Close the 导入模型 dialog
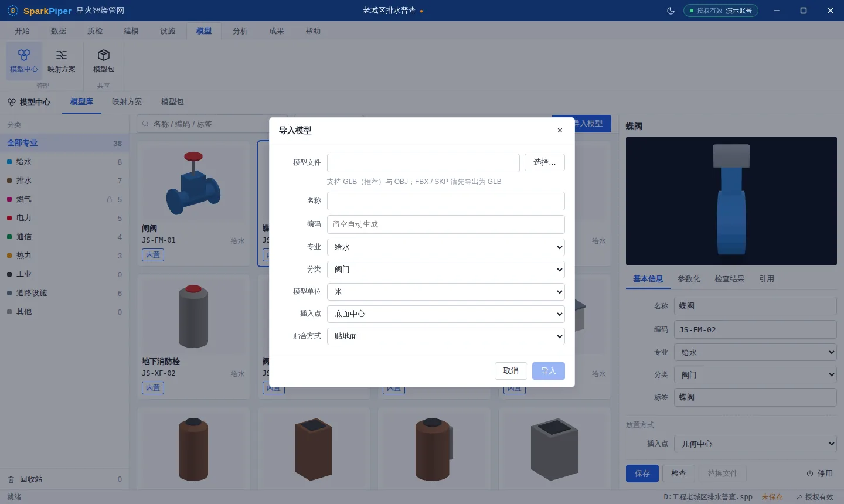 (560, 130)
